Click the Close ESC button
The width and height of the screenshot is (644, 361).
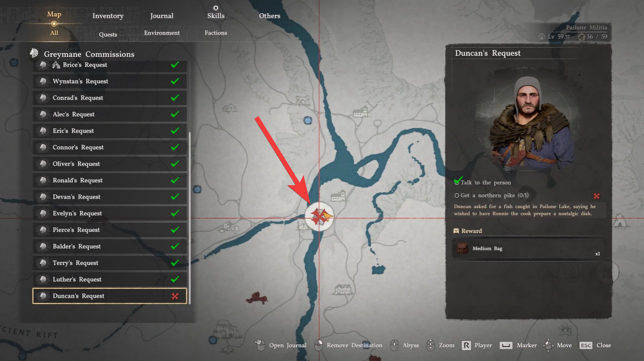(596, 345)
